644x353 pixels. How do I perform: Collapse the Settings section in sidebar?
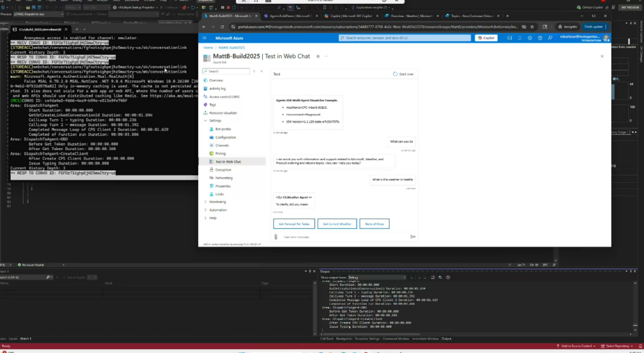coord(206,121)
